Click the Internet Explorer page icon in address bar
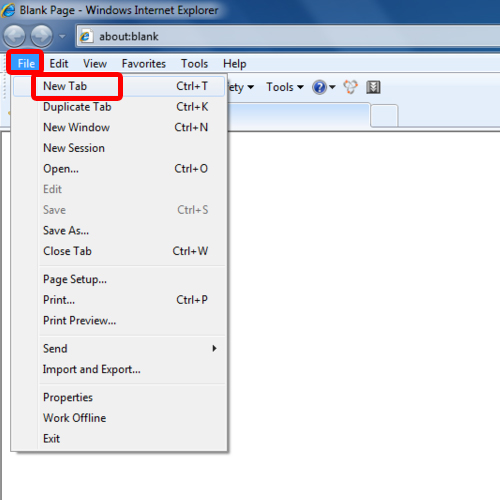Viewport: 500px width, 500px height. pyautogui.click(x=85, y=36)
